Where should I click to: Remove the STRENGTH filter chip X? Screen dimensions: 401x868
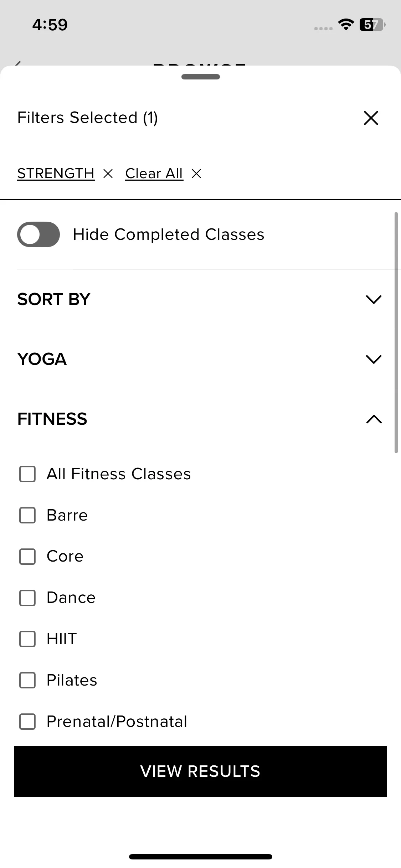point(108,174)
